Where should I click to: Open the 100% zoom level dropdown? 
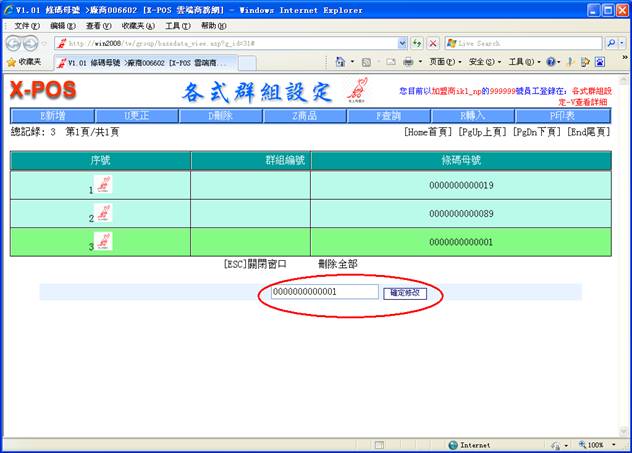click(x=599, y=444)
